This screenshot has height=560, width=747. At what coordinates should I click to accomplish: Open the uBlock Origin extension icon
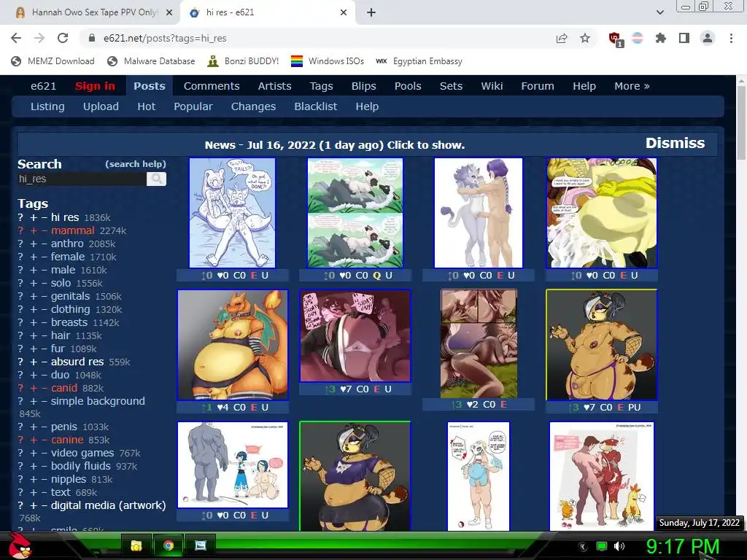click(x=615, y=39)
